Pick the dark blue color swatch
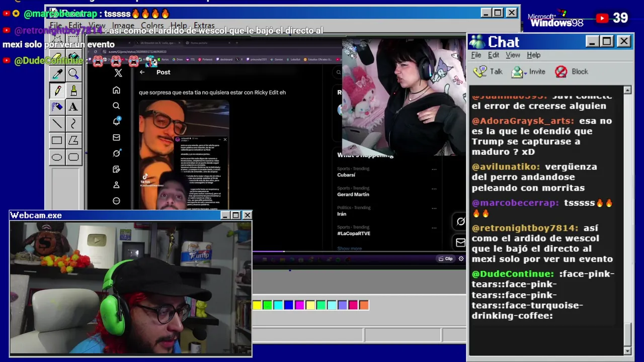This screenshot has width=644, height=362. point(288,305)
